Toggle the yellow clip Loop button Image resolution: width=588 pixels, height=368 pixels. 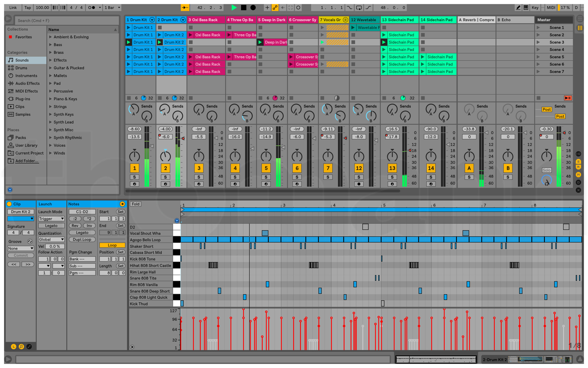tap(112, 245)
